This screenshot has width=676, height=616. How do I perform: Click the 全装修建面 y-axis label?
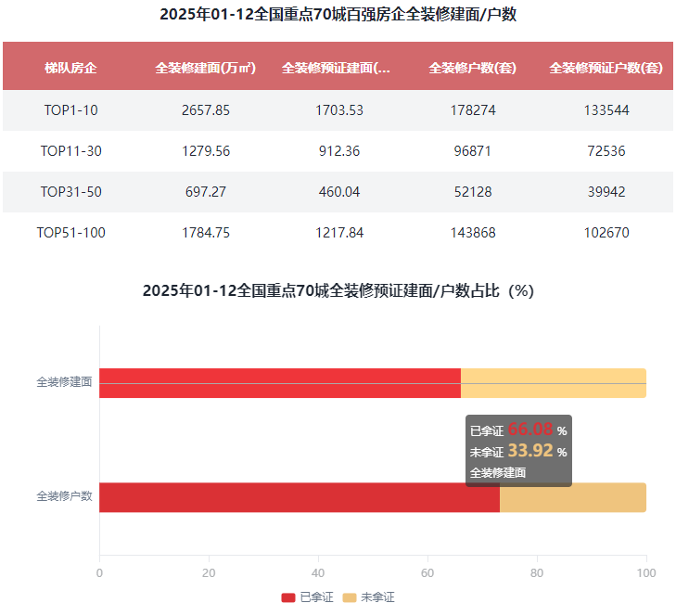coord(64,382)
